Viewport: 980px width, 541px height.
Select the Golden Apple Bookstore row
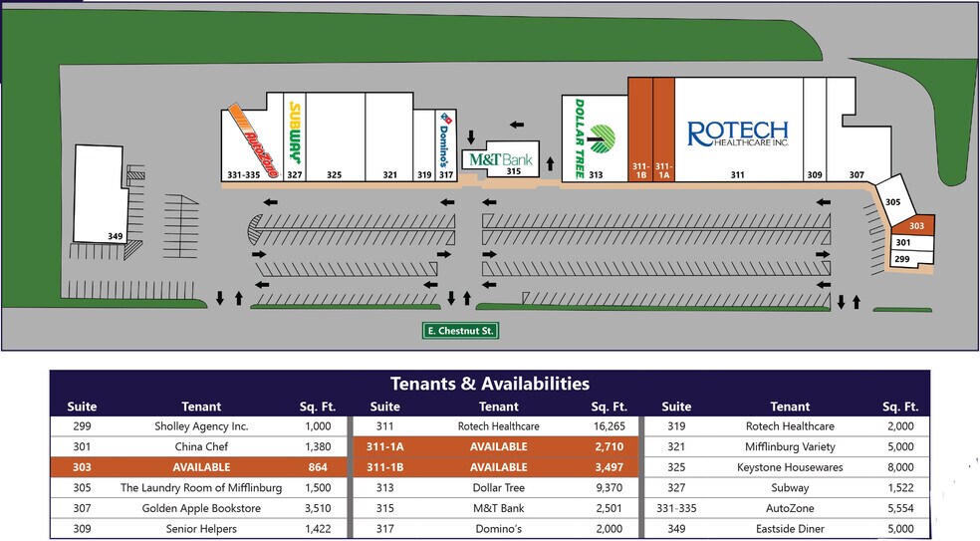click(x=197, y=508)
